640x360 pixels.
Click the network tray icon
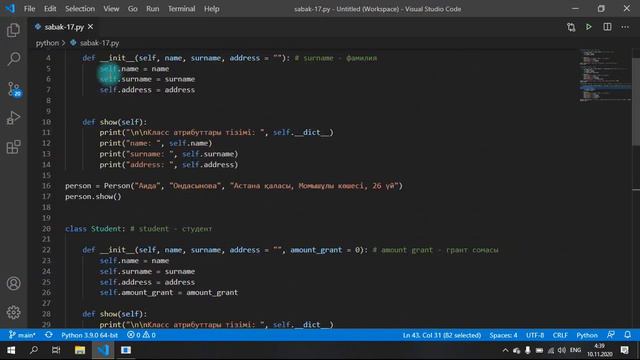click(x=551, y=350)
